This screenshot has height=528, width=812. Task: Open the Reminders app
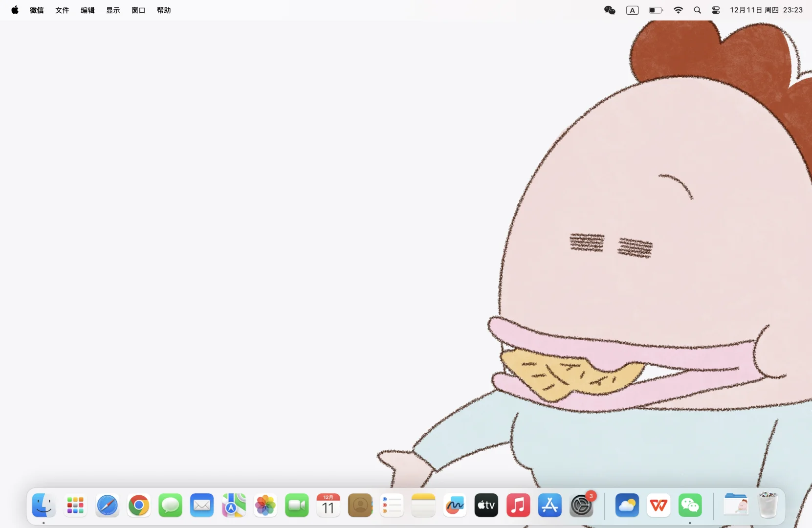tap(391, 506)
